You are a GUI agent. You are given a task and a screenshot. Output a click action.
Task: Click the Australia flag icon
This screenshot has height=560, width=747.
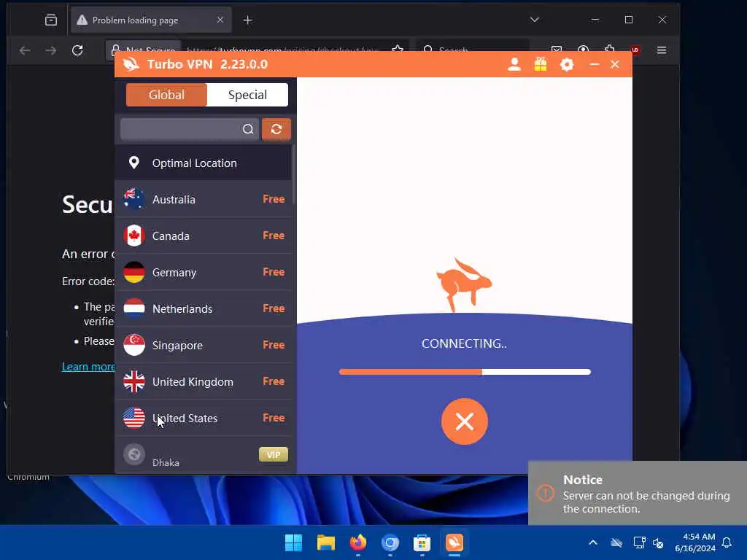134,199
